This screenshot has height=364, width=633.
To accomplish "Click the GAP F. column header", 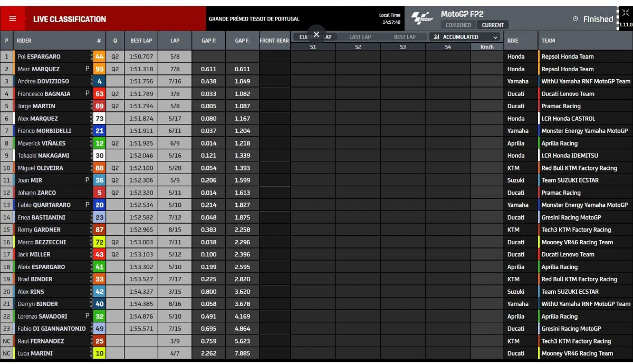I will tap(242, 41).
